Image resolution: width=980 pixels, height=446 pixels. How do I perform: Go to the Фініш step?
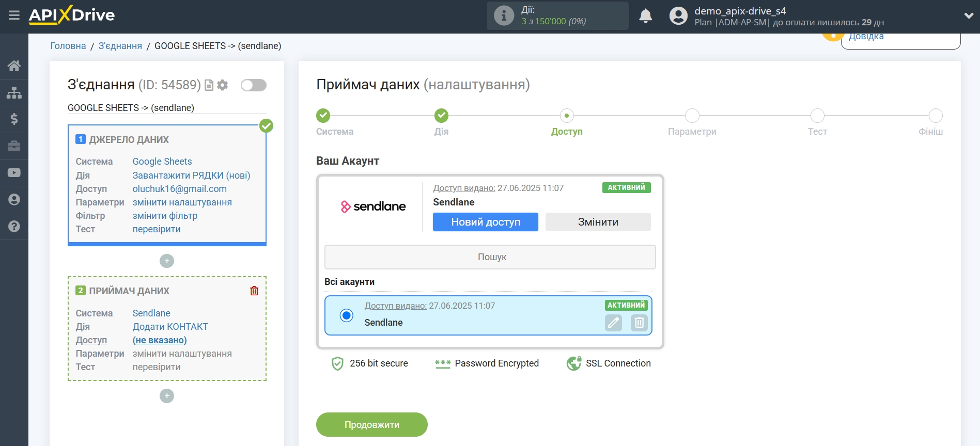tap(936, 116)
